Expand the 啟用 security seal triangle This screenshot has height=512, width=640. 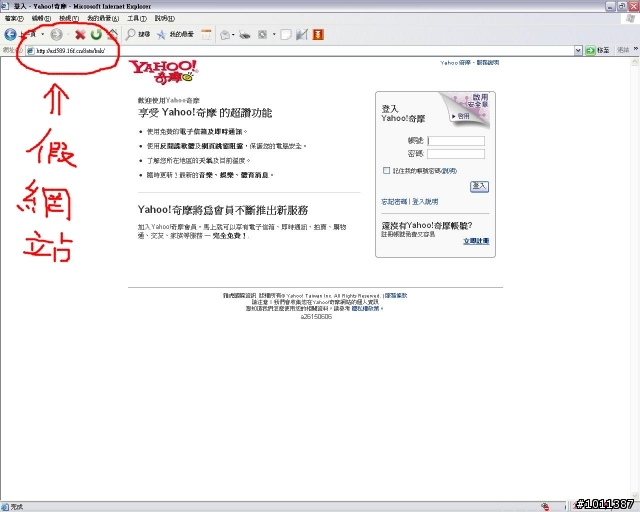pyautogui.click(x=453, y=116)
